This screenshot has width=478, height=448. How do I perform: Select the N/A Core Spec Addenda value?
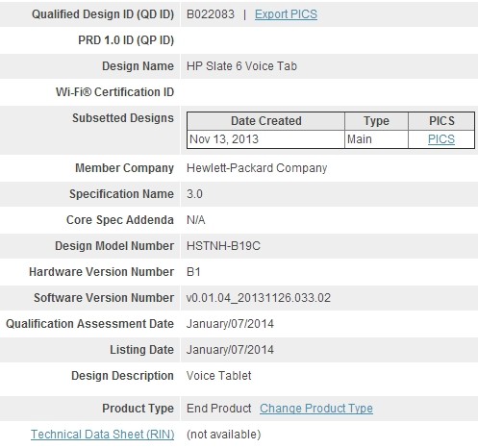tap(196, 220)
